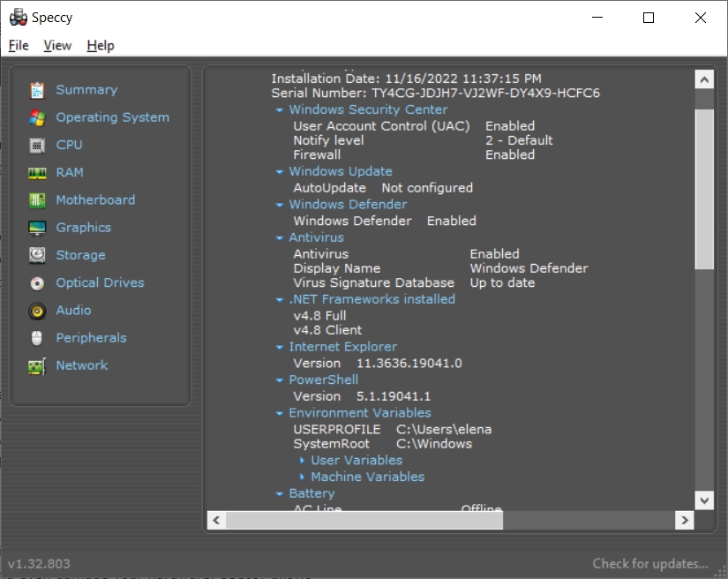Viewport: 728px width, 579px height.
Task: Expand the User Variables node
Action: coord(302,461)
